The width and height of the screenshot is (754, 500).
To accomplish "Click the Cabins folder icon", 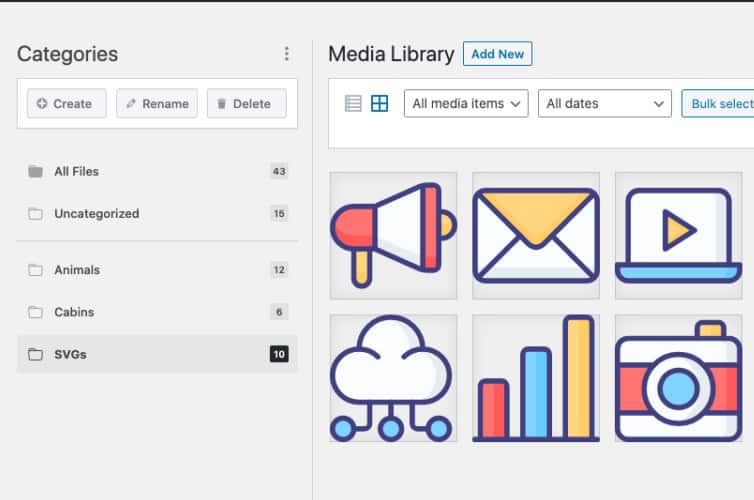I will click(x=36, y=312).
